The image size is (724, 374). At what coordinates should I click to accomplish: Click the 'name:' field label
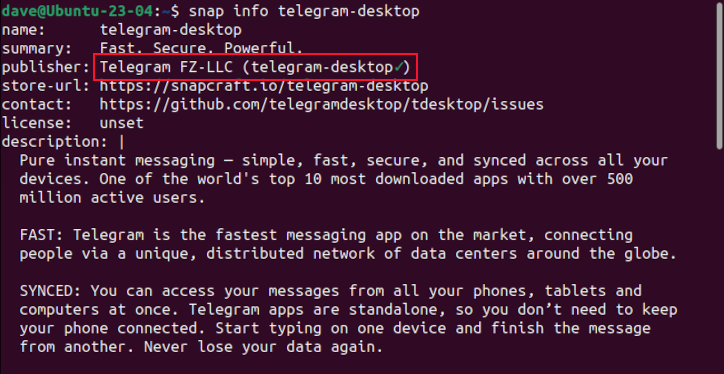23,30
